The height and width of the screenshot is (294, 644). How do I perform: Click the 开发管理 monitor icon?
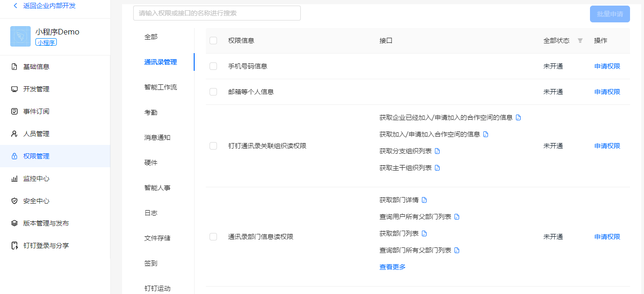point(14,89)
